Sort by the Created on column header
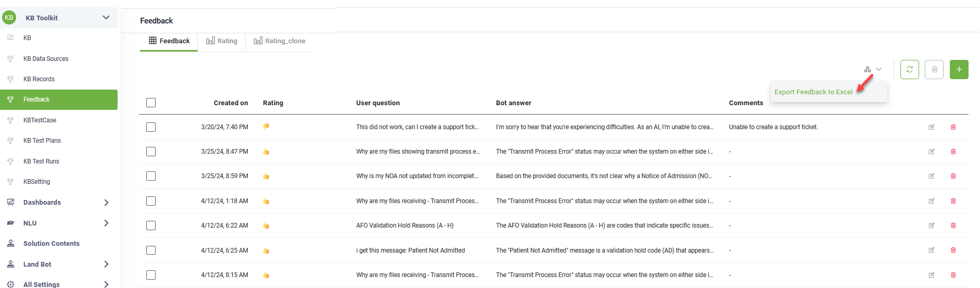The width and height of the screenshot is (980, 288). pos(231,103)
